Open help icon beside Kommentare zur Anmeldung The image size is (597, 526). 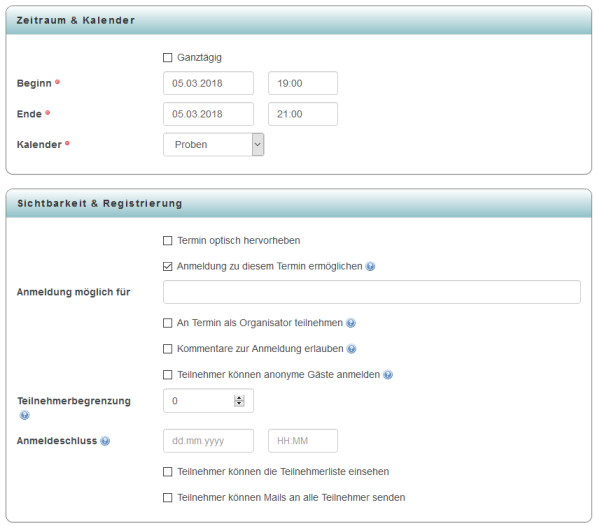tap(351, 349)
